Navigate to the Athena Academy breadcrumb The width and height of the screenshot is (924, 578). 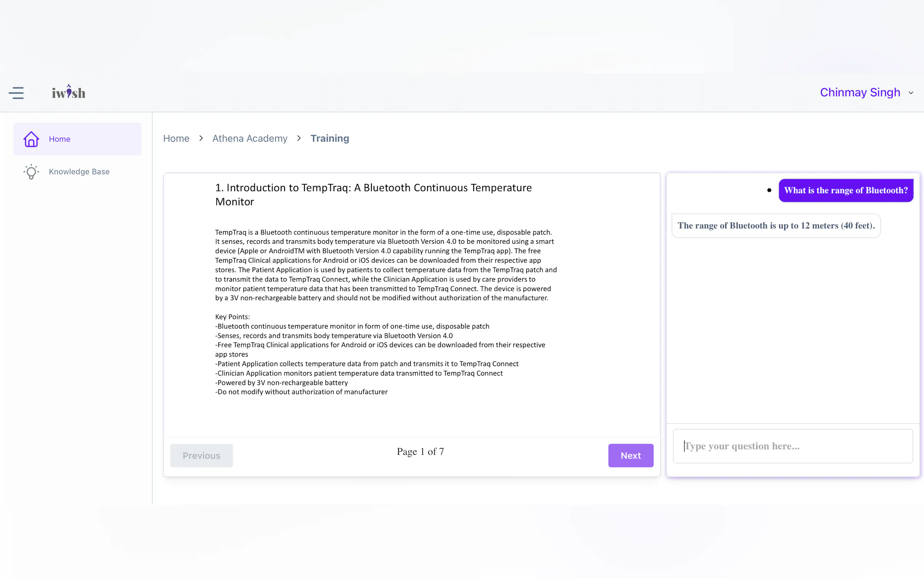point(250,138)
